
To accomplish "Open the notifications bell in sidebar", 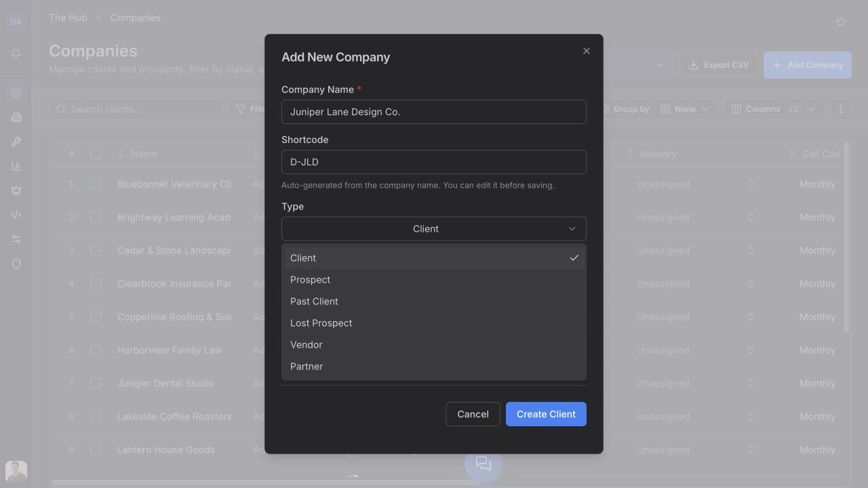I will 16,54.
